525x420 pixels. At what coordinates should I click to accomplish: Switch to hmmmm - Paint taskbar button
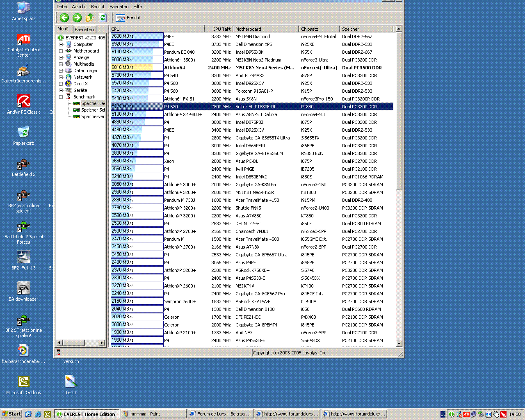153,414
